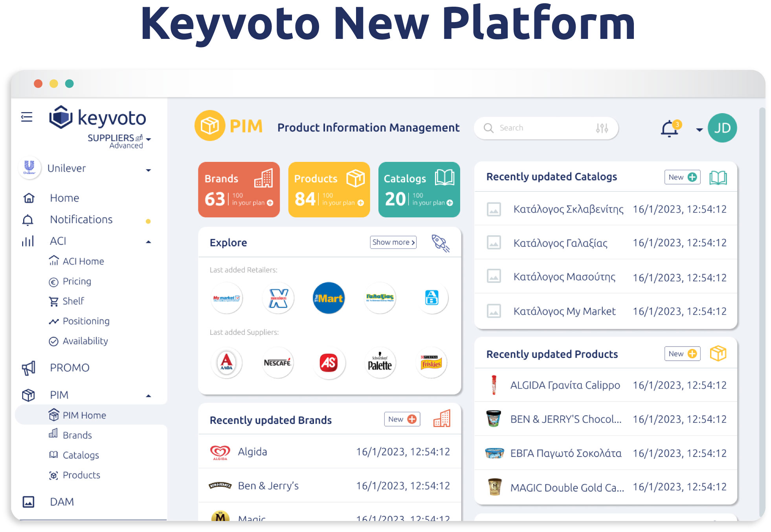771x532 pixels.
Task: Open Positioning in the sidebar
Action: [x=86, y=321]
